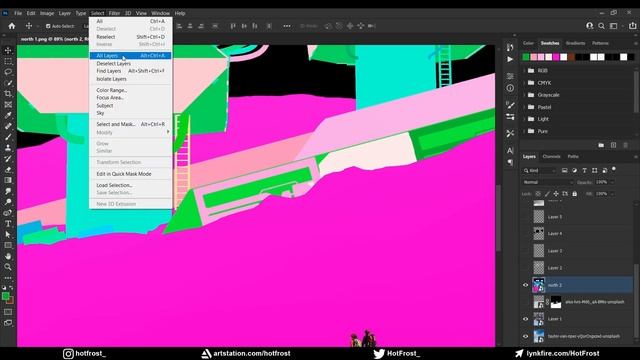Open the Character panel icon
Image resolution: width=640 pixels, height=360 pixels.
pyautogui.click(x=510, y=151)
